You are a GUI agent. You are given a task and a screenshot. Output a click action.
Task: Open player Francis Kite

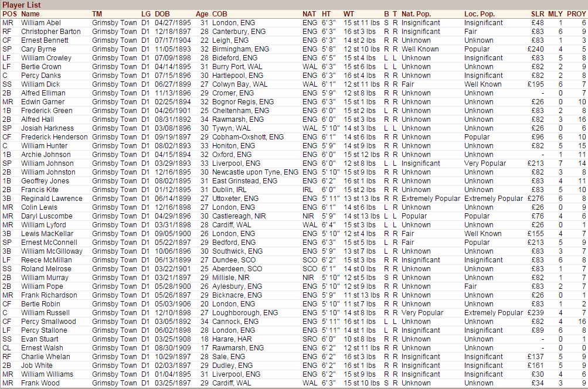pos(40,190)
